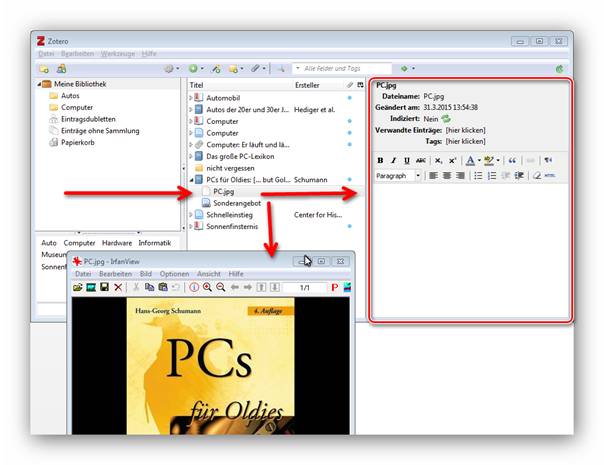Click the Add Item by Identifier wand icon
The height and width of the screenshot is (465, 604).
coord(216,69)
